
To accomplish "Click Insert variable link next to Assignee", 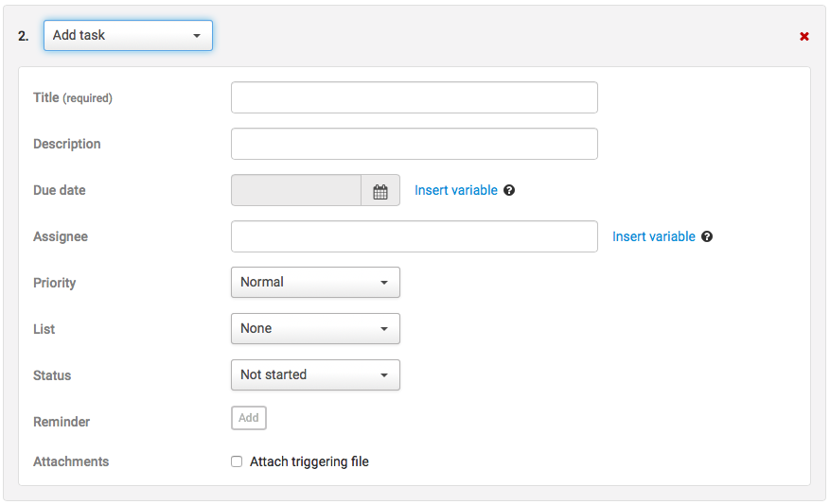I will coord(654,236).
